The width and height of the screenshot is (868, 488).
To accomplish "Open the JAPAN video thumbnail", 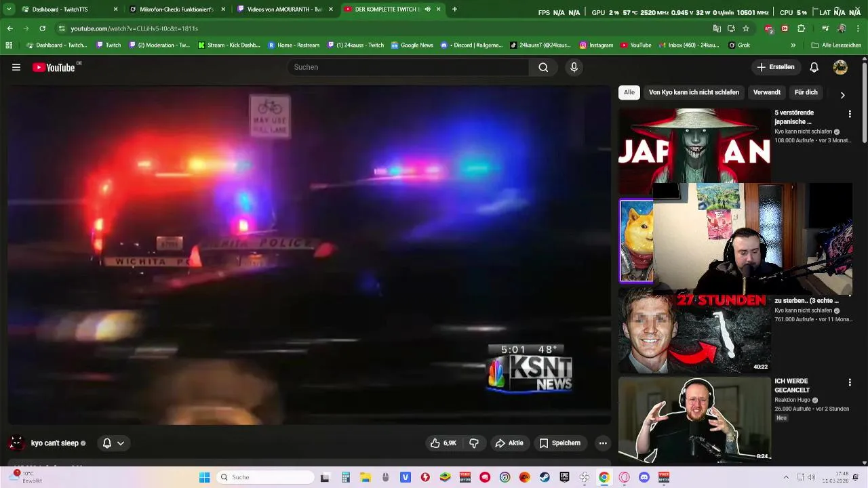I will coord(694,146).
